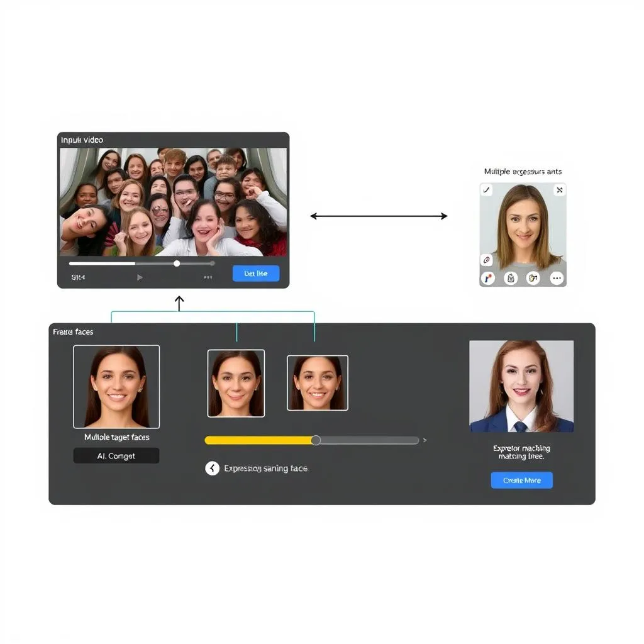Select the first framed face thumbnail as active
The width and height of the screenshot is (644, 644).
(x=236, y=382)
